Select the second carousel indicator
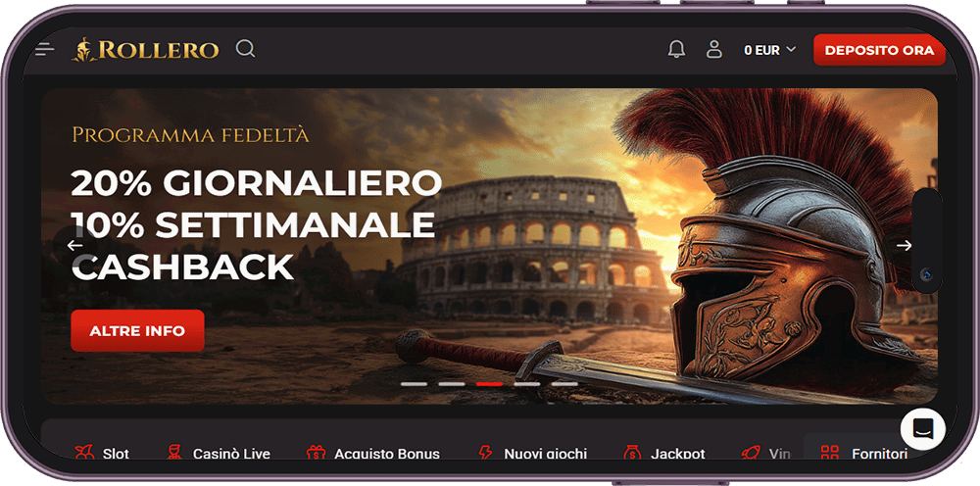The image size is (980, 486). [451, 383]
